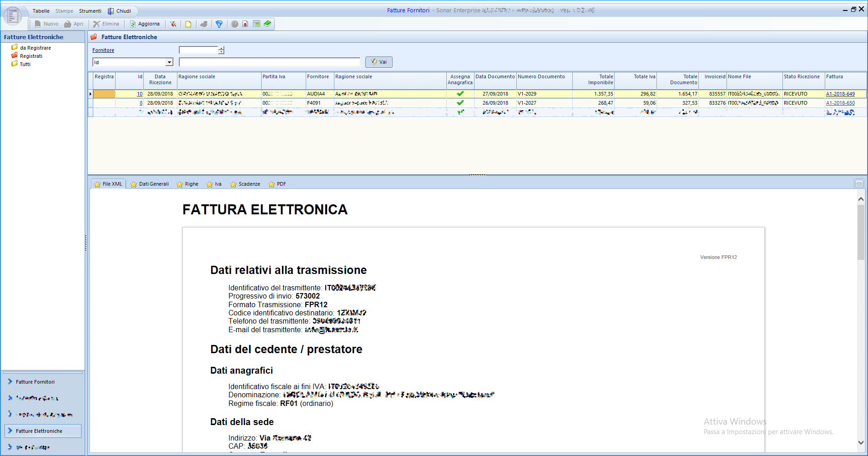Click green Assegna Anagrafica checkmark for AUDIA4

[x=460, y=94]
